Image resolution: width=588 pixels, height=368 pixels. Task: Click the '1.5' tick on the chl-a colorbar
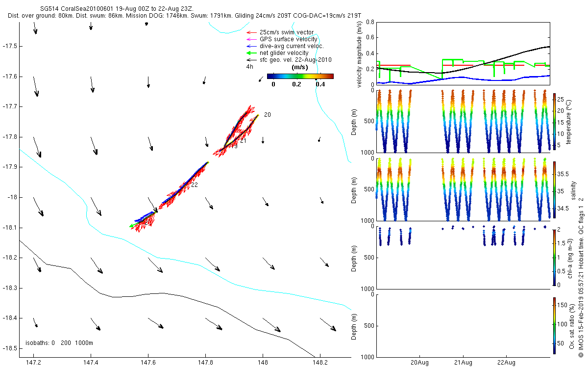pyautogui.click(x=562, y=243)
